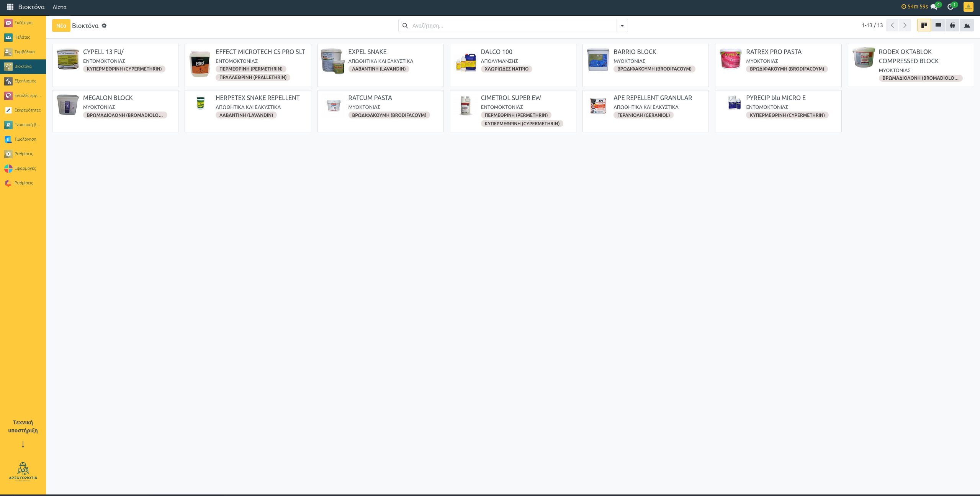The height and width of the screenshot is (496, 980).
Task: Create a new record with Νέα
Action: [x=61, y=26]
